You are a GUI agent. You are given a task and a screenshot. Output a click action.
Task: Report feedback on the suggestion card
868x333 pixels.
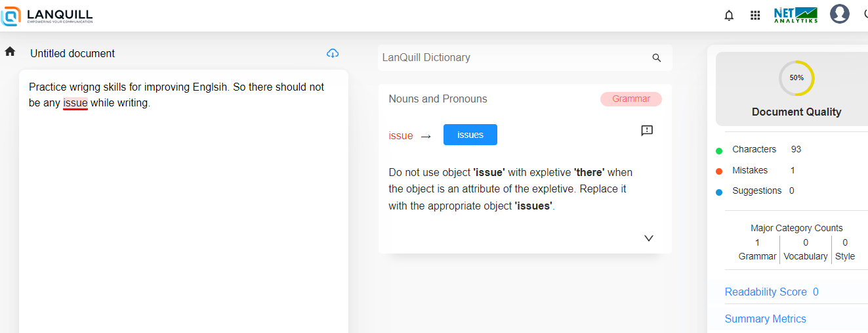(647, 131)
